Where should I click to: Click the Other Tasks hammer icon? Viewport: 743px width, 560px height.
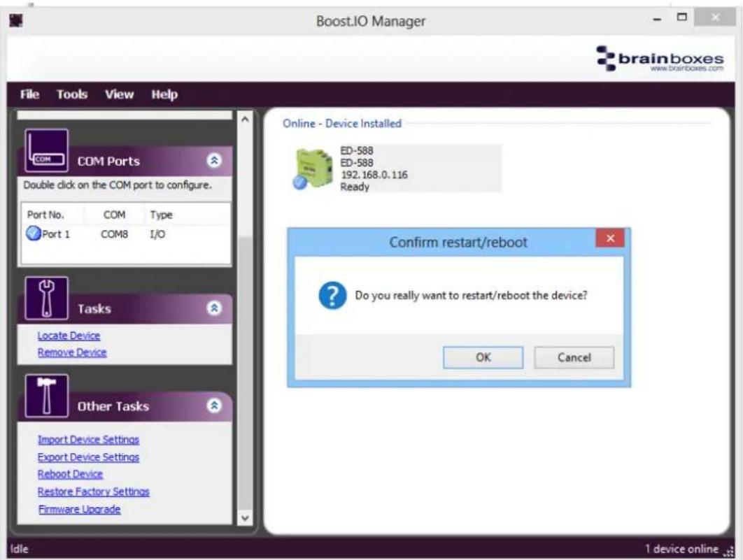46,396
